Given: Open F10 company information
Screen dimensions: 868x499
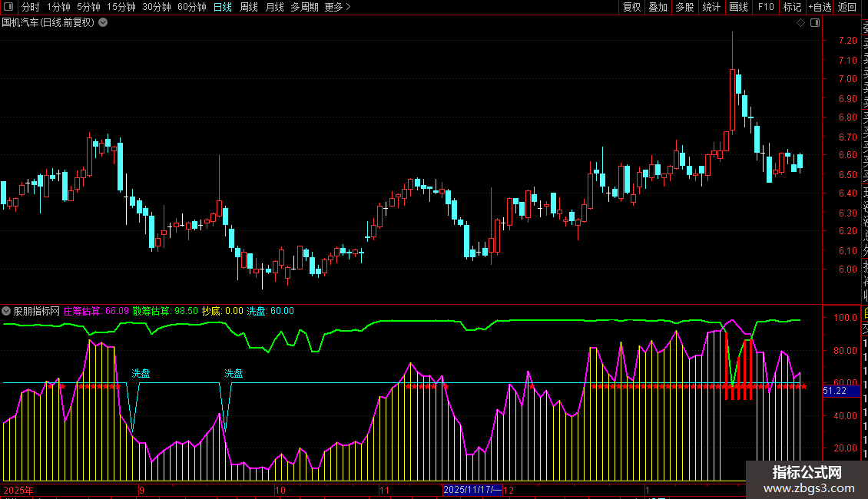Looking at the screenshot, I should pyautogui.click(x=766, y=8).
